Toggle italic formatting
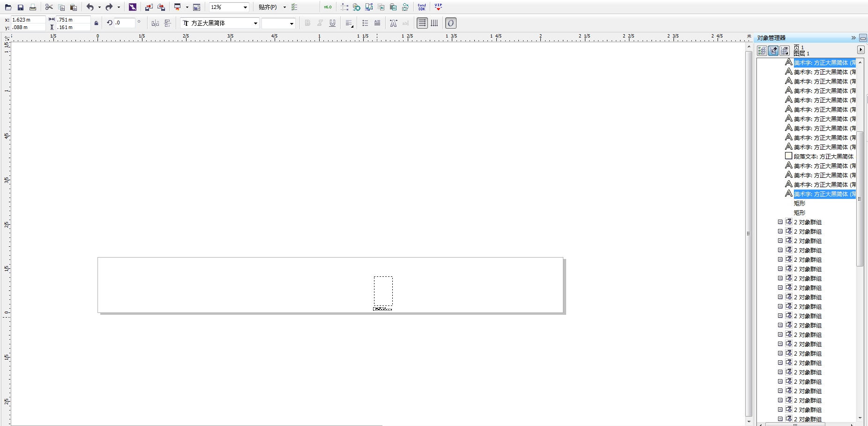The width and height of the screenshot is (868, 426). tap(320, 23)
